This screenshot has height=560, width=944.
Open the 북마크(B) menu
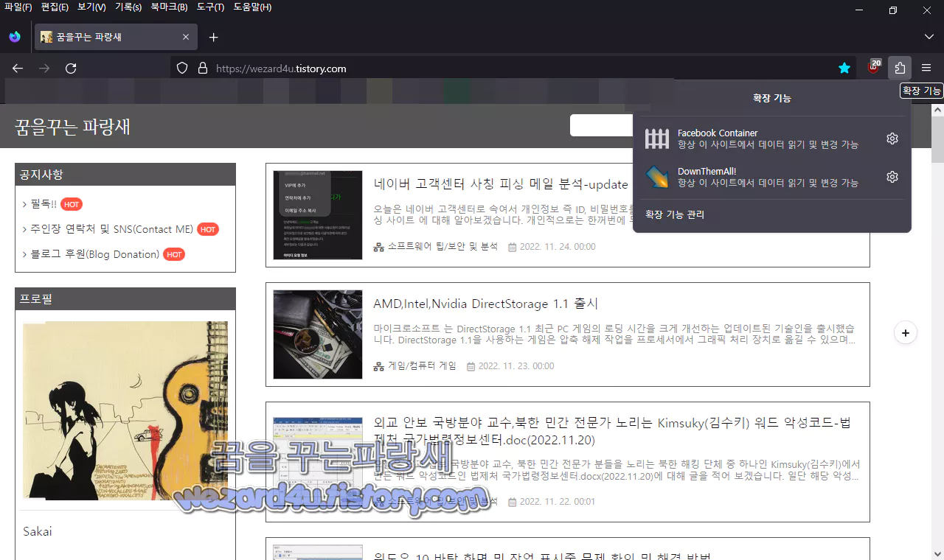click(x=169, y=7)
